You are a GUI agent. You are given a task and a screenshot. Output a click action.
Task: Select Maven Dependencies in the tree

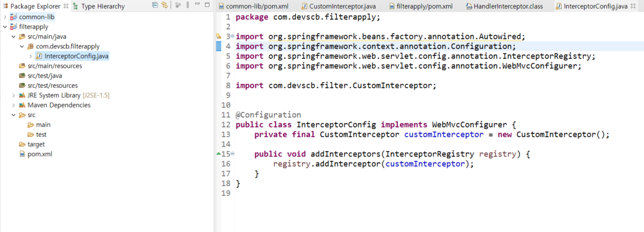(x=59, y=105)
